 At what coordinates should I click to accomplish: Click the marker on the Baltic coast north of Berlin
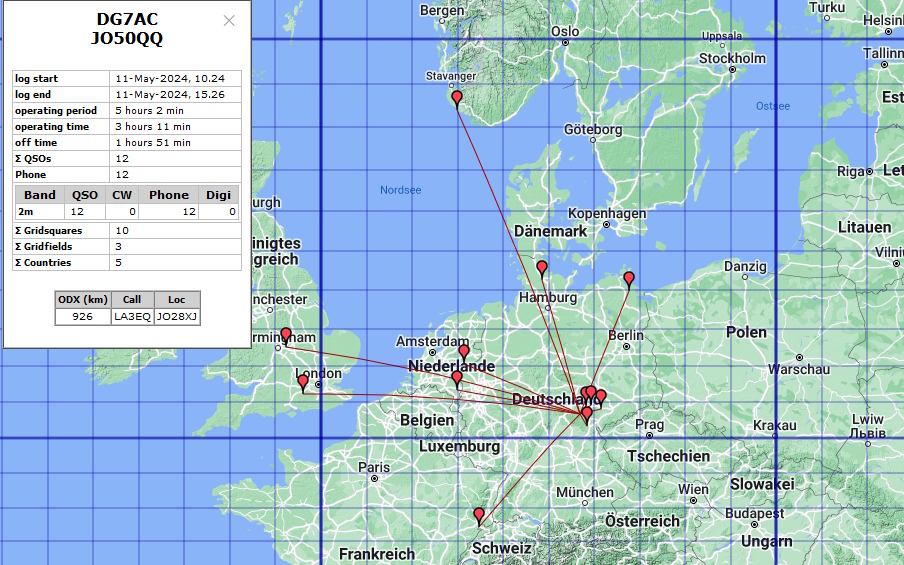coord(629,278)
